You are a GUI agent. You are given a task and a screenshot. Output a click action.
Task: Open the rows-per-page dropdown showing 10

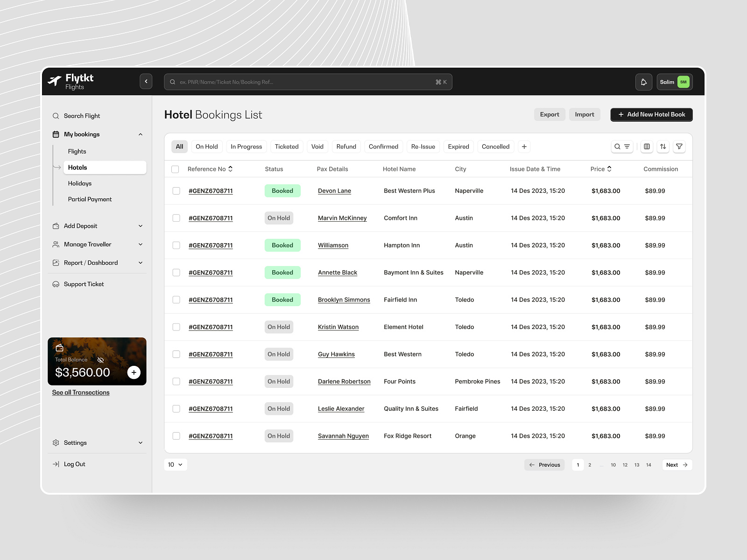[x=176, y=464]
